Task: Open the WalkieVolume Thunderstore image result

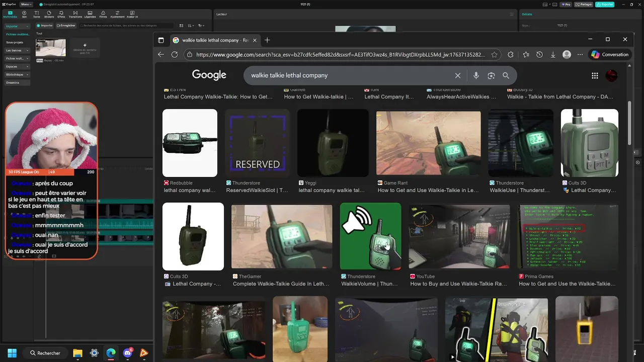Action: (370, 236)
